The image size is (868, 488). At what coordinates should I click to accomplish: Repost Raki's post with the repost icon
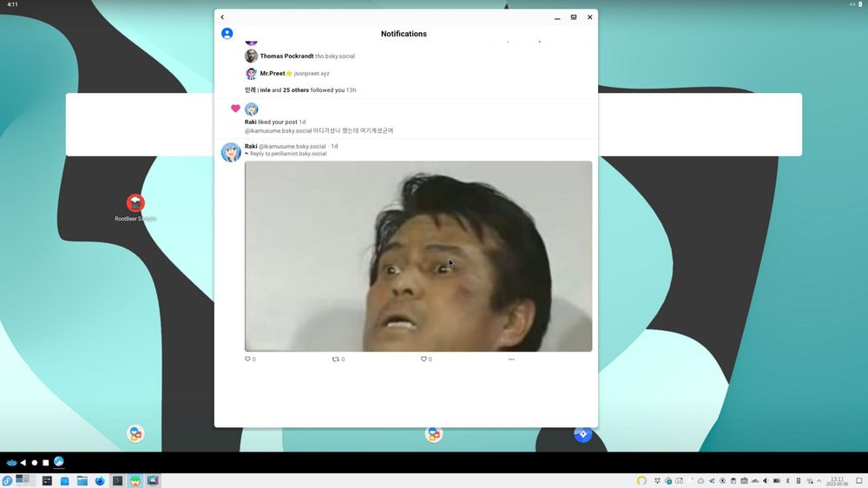click(335, 359)
